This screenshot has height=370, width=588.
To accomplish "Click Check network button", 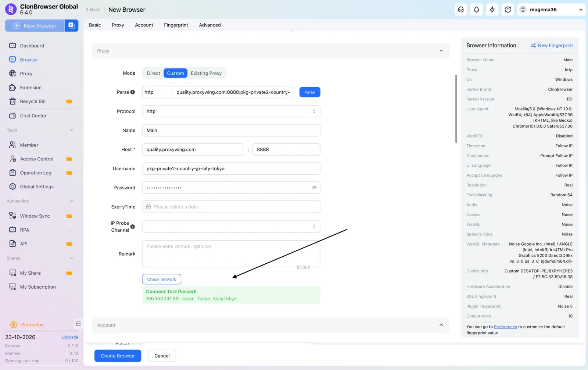I will tap(162, 279).
